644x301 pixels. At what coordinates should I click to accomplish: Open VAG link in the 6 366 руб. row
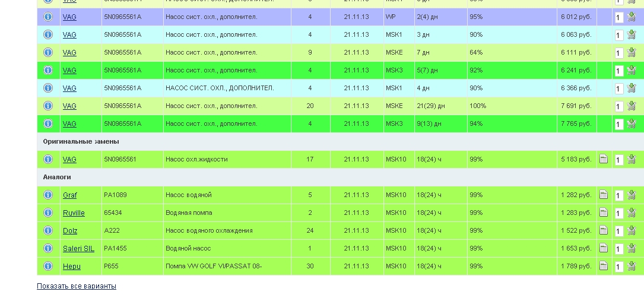69,88
